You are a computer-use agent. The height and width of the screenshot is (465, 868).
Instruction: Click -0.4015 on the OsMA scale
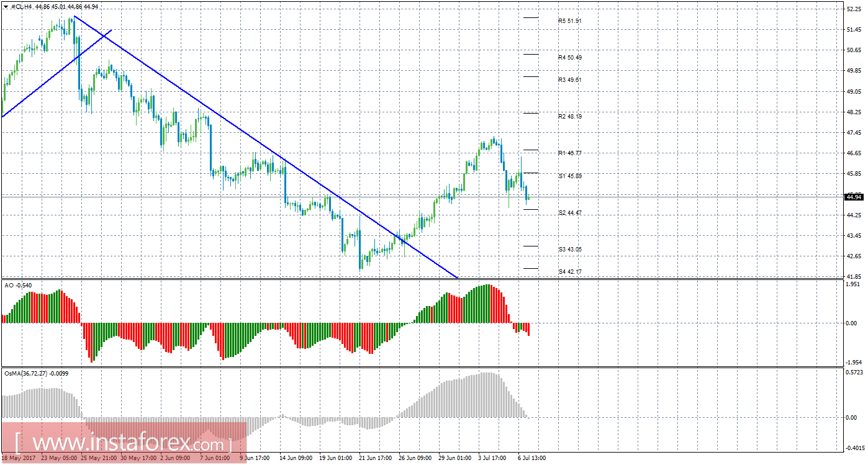[x=854, y=447]
